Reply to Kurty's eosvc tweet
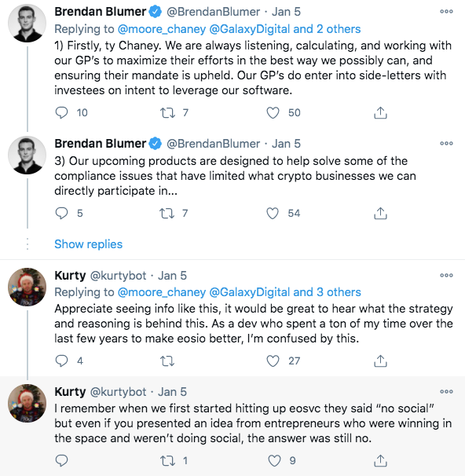The width and height of the screenshot is (465, 476). click(61, 460)
